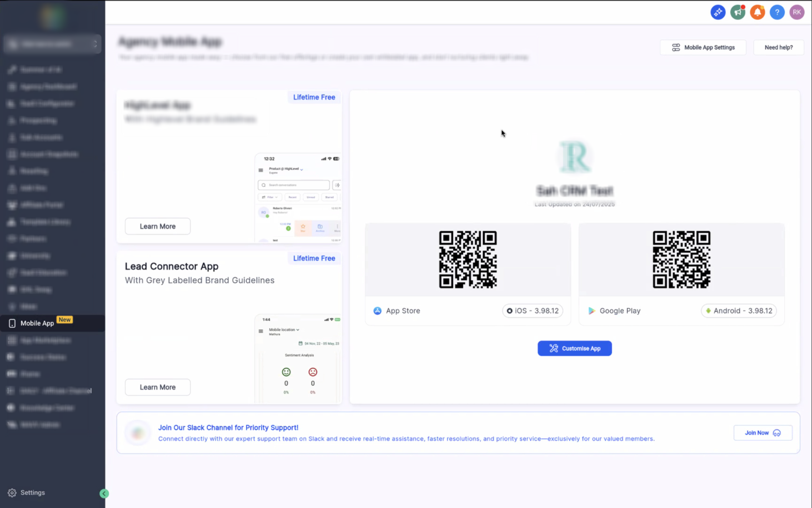Click the Lead Connector phone preview image
This screenshot has height=508, width=812.
point(298,359)
